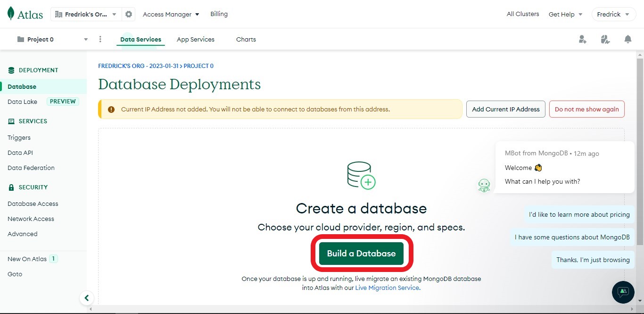The image size is (644, 314).
Task: Click the Services section icon
Action: [x=11, y=121]
